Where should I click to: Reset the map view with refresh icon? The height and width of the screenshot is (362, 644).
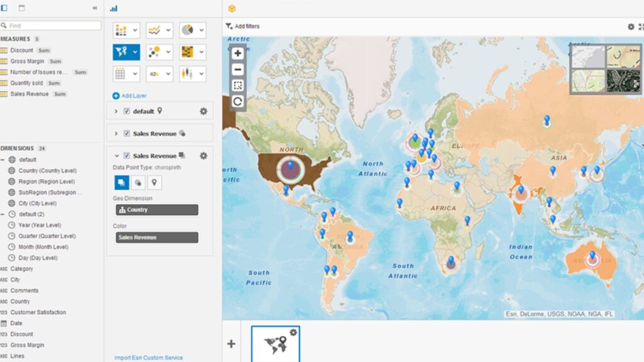coord(238,101)
